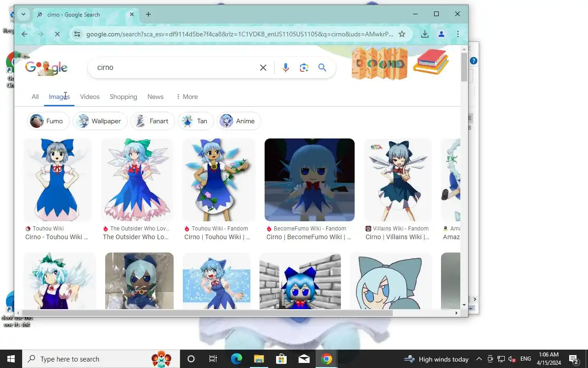Open Chrome three-dot menu
This screenshot has width=588, height=368.
(x=458, y=34)
